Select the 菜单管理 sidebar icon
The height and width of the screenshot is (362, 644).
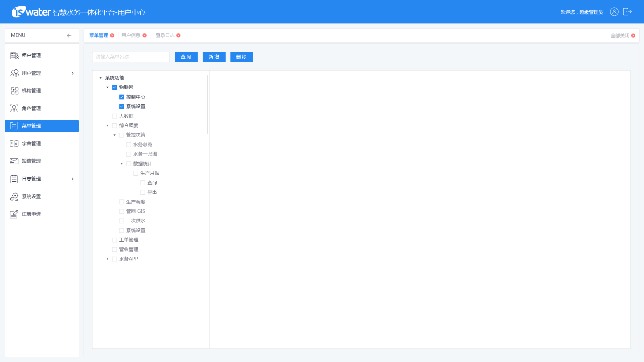14,126
